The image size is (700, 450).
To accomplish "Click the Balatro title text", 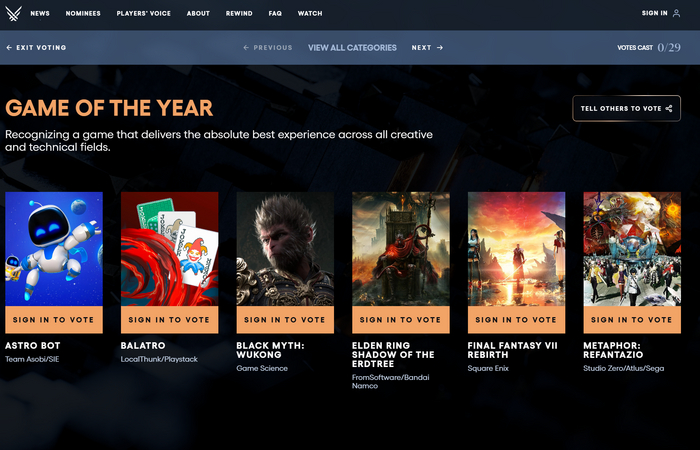I will point(143,346).
